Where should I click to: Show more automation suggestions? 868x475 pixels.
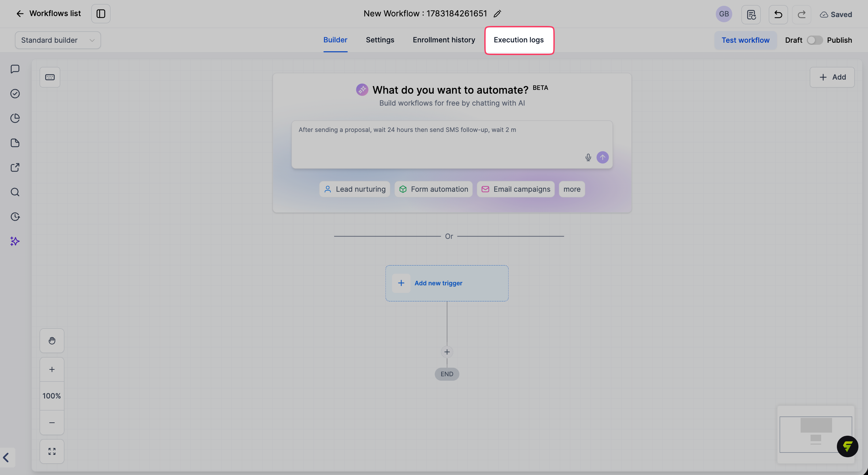coord(572,189)
